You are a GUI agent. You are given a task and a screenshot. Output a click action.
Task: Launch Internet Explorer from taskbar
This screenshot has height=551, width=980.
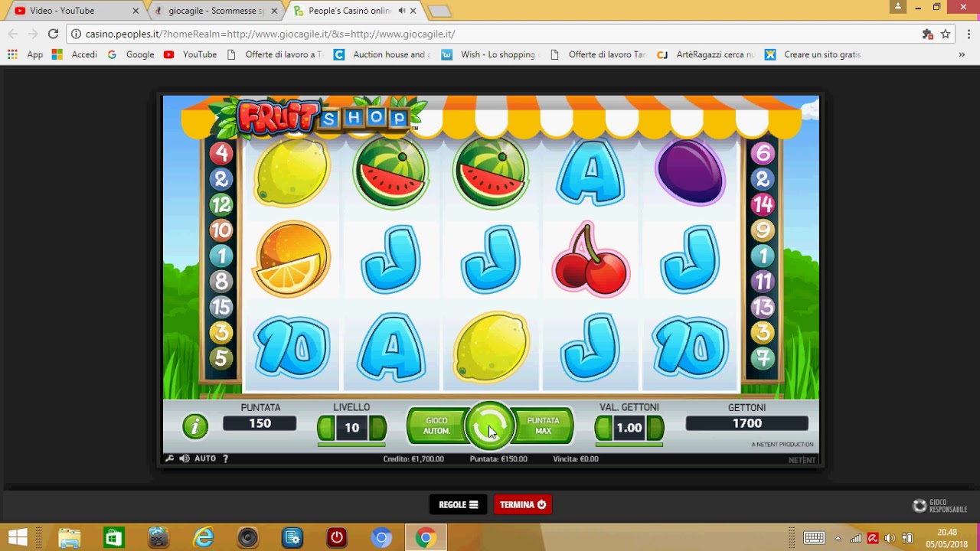[x=204, y=537]
